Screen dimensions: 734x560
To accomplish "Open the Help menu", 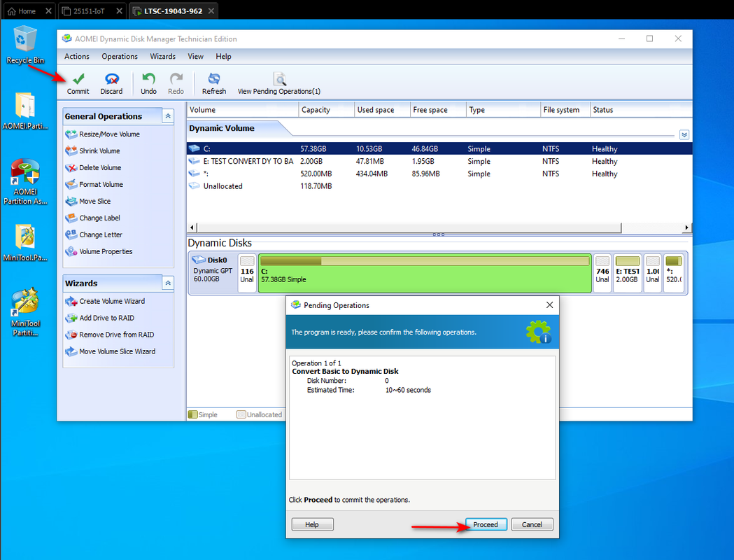I will click(x=223, y=56).
